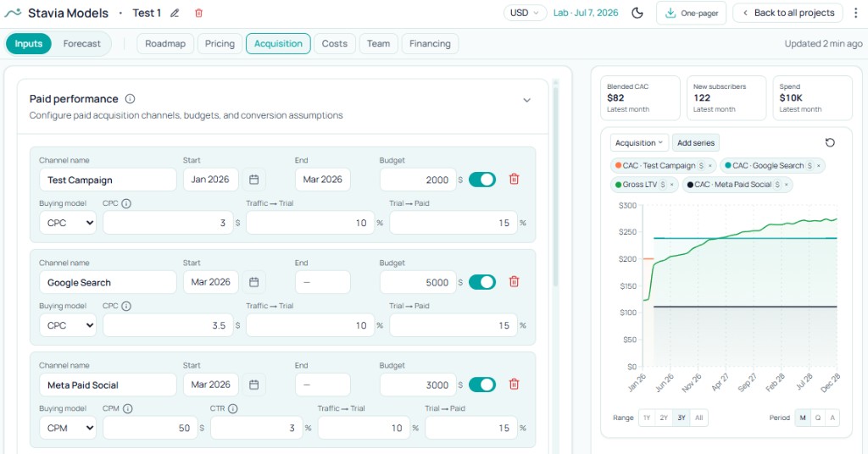Remove CAC · Test Campaign series chip

710,166
